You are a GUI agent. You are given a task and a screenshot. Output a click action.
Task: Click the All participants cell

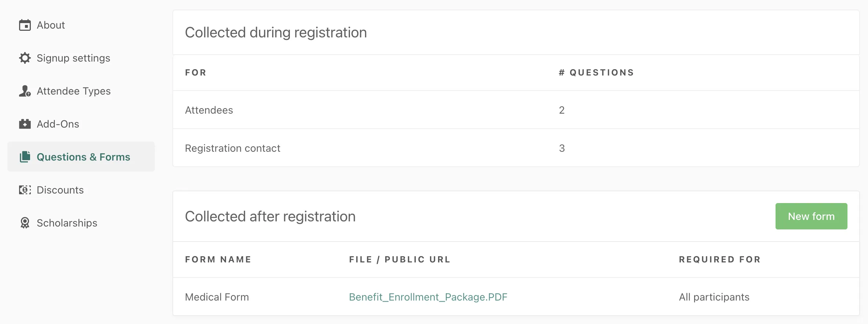pyautogui.click(x=714, y=297)
